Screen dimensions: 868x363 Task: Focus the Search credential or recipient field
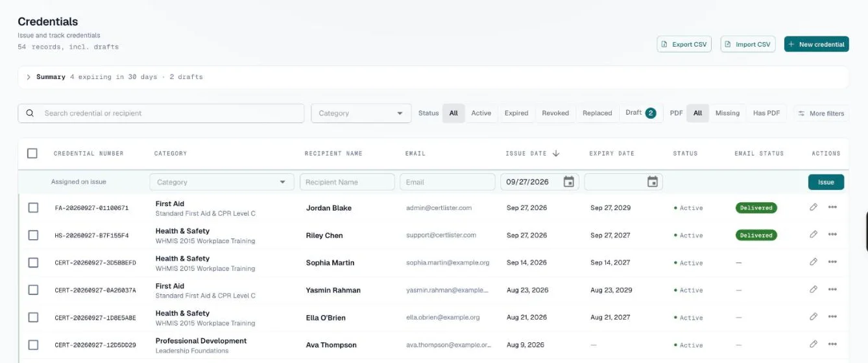(x=161, y=113)
